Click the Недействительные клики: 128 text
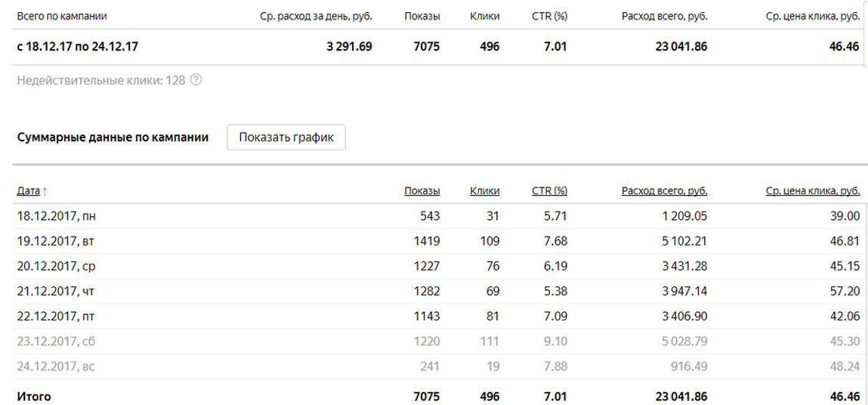This screenshot has width=868, height=405. coord(100,80)
